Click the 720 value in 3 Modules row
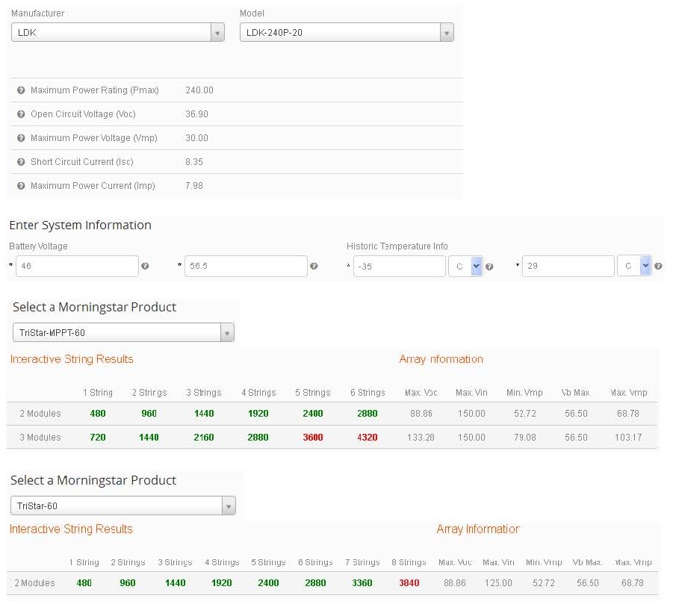The height and width of the screenshot is (616, 676). tap(98, 437)
